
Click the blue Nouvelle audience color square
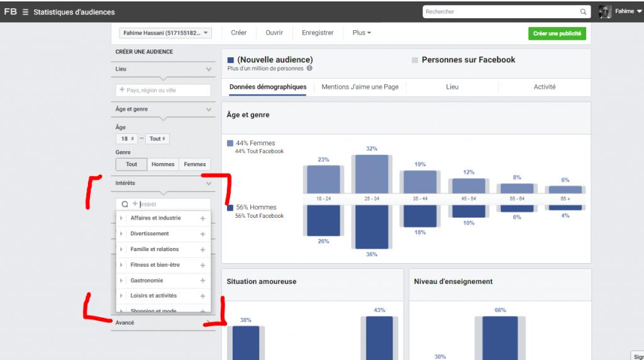[x=230, y=60]
